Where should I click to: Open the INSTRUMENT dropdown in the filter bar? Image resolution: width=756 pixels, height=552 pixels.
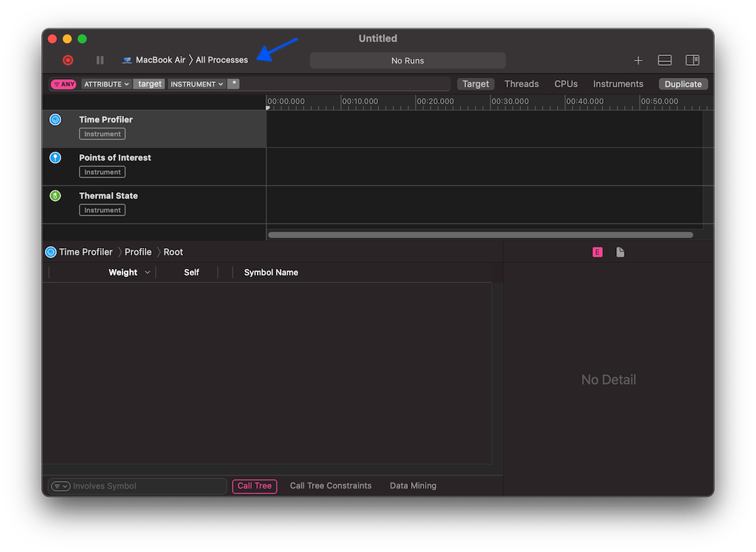[x=196, y=84]
